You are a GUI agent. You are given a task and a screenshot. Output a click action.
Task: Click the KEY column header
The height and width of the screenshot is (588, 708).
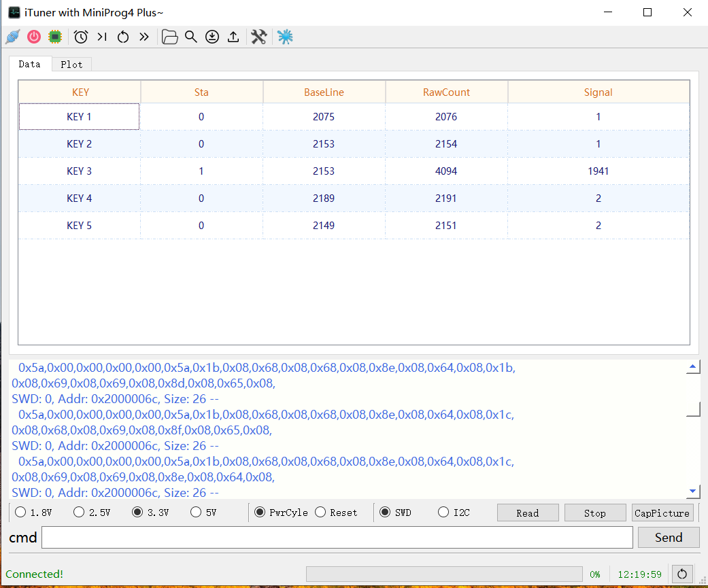click(x=80, y=92)
